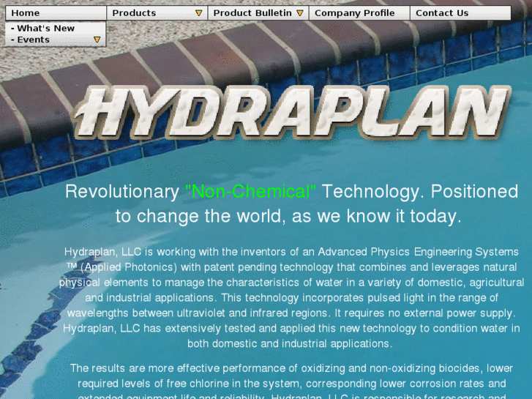Screen dimensions: 532x399
Task: Expand the Products dropdown arrow
Action: point(198,13)
